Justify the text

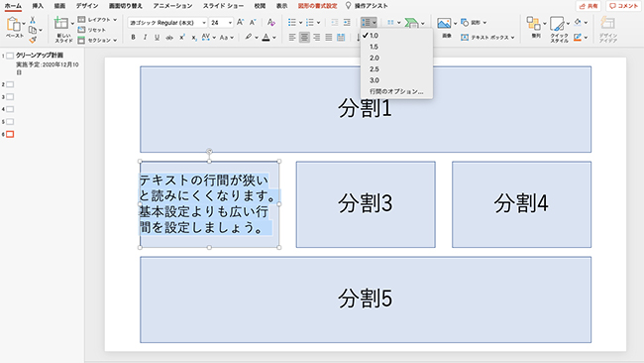pyautogui.click(x=329, y=38)
